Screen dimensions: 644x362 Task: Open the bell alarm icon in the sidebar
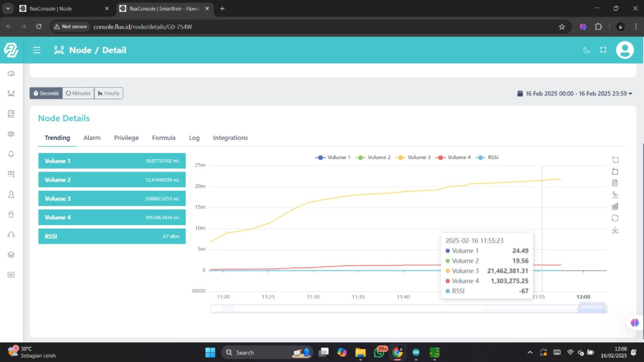[11, 154]
